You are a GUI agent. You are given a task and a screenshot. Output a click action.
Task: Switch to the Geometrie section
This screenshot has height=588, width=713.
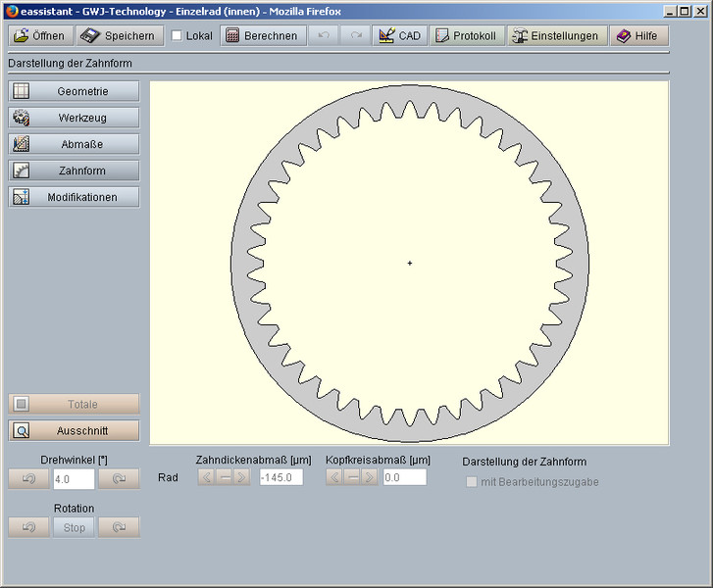tap(74, 91)
